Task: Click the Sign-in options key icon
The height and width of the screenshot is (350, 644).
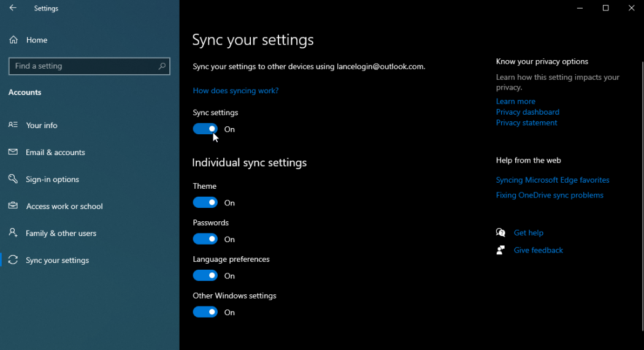Action: (x=13, y=179)
